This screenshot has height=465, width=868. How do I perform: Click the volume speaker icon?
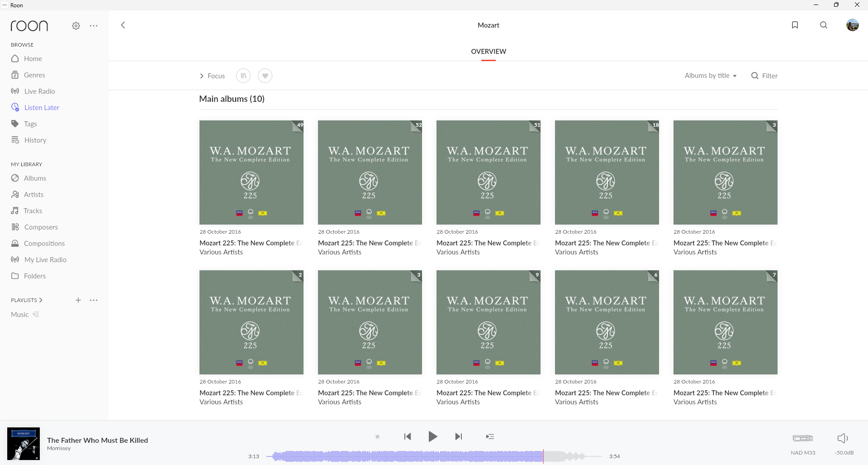click(x=842, y=438)
